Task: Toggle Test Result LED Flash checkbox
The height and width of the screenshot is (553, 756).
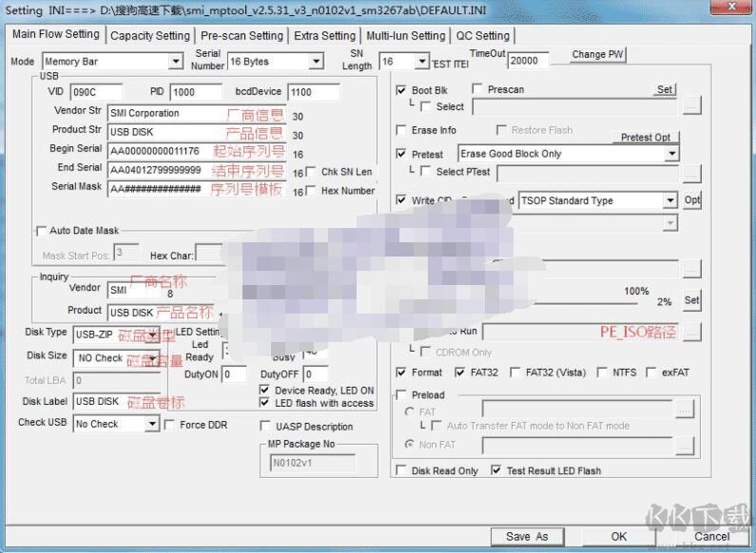Action: [x=496, y=470]
